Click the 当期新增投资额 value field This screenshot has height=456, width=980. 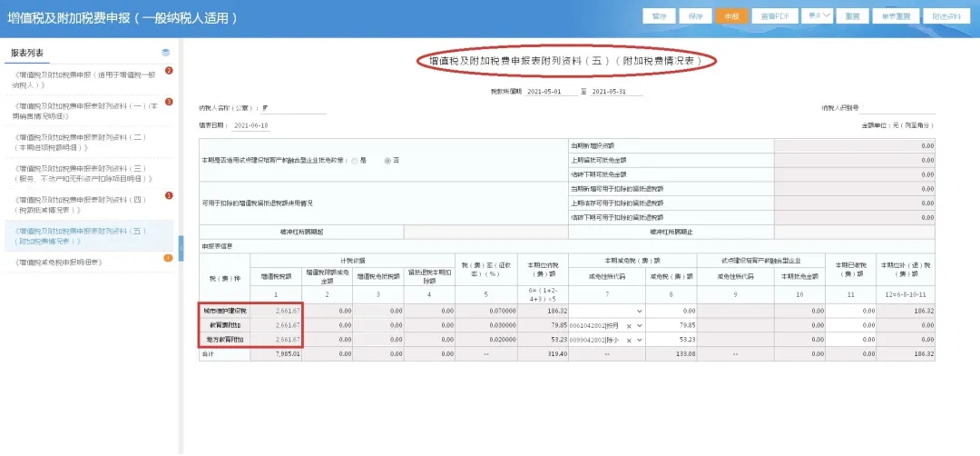tap(855, 145)
